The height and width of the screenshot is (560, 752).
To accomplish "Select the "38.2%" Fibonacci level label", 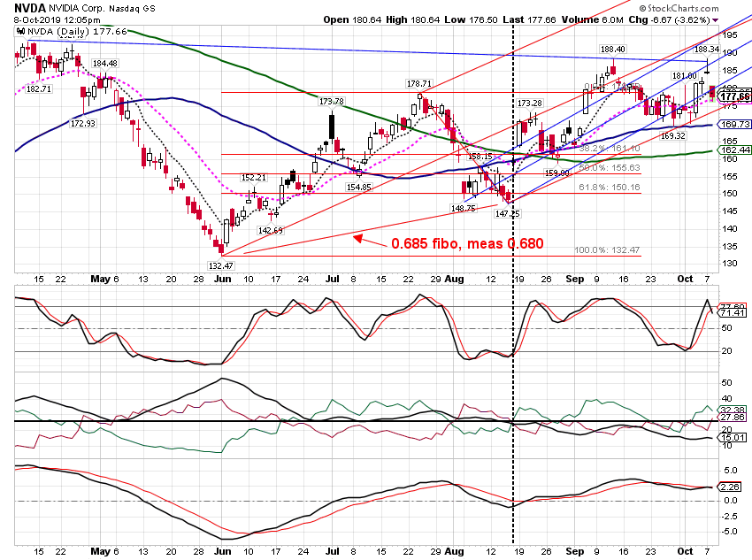I will [x=609, y=149].
